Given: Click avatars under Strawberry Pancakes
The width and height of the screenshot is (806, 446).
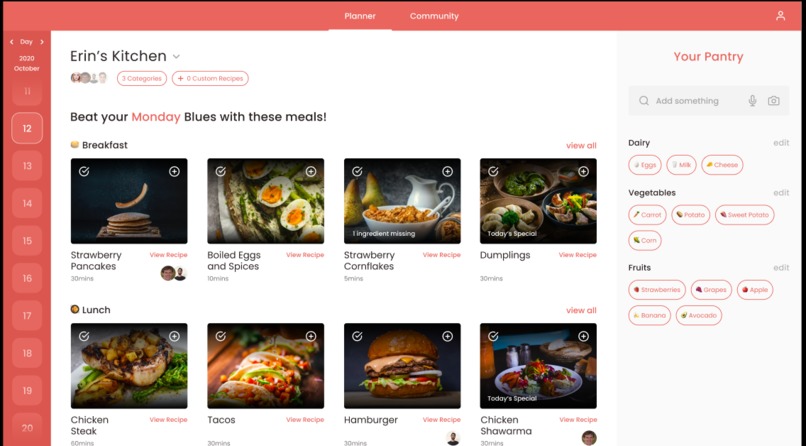Looking at the screenshot, I should 173,273.
